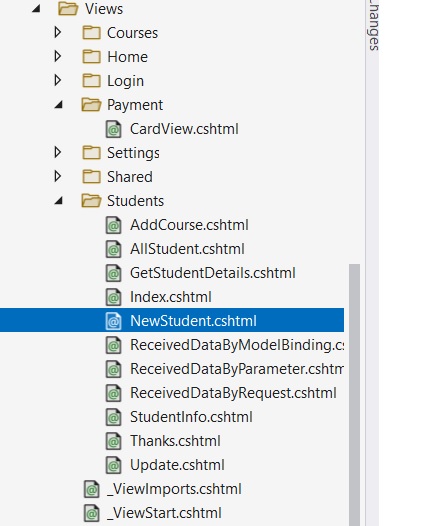This screenshot has width=426, height=526.
Task: Click the Thanks.cshtml file icon
Action: (113, 441)
